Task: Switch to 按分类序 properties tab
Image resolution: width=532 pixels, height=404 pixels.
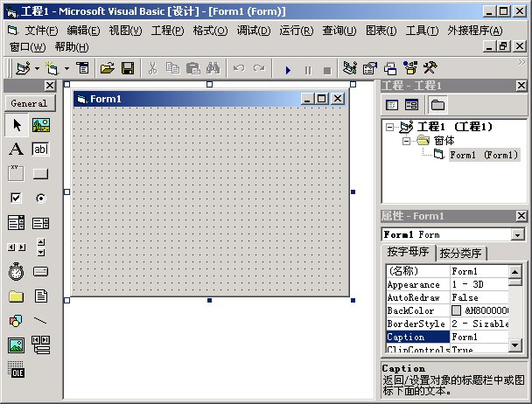Action: [460, 253]
